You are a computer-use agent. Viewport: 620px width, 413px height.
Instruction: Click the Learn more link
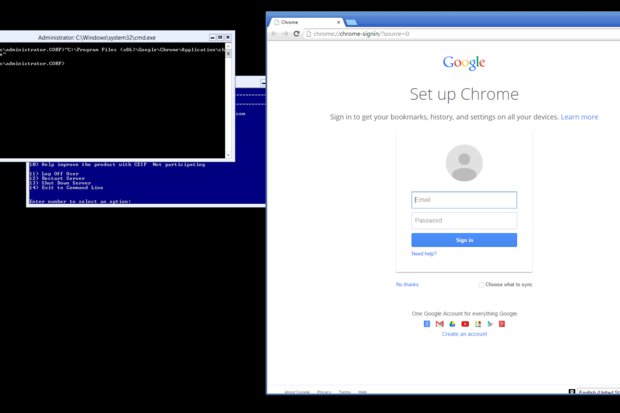click(579, 117)
